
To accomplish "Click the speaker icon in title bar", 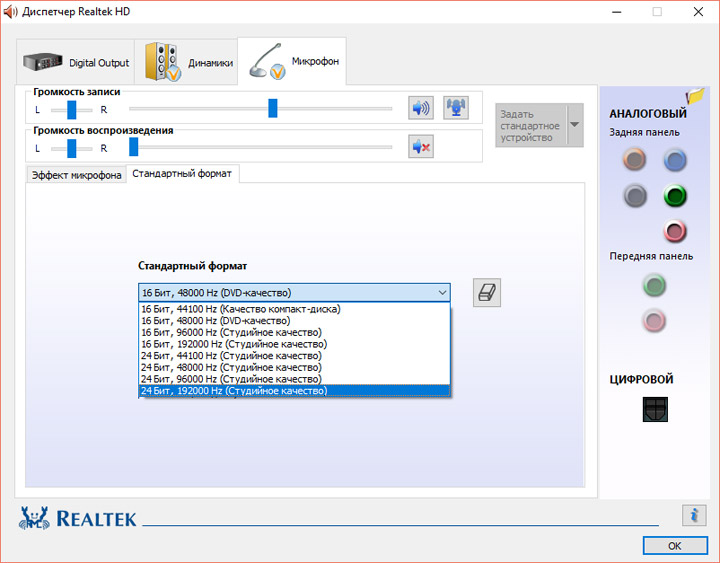I will click(10, 11).
